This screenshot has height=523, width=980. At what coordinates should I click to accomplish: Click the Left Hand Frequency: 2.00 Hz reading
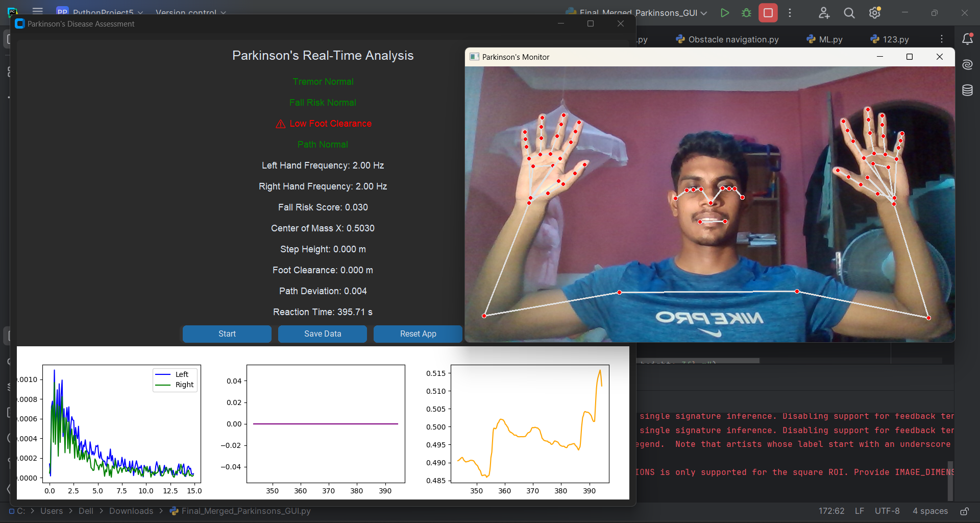pos(323,165)
